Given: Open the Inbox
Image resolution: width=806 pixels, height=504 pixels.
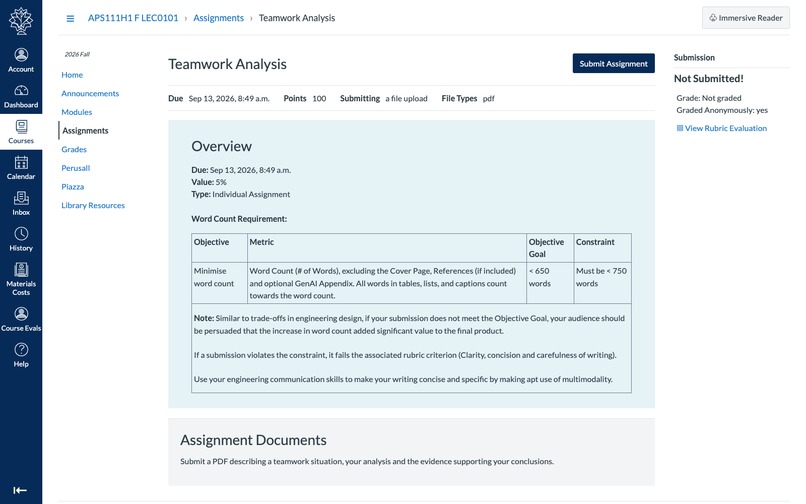Looking at the screenshot, I should pyautogui.click(x=21, y=204).
